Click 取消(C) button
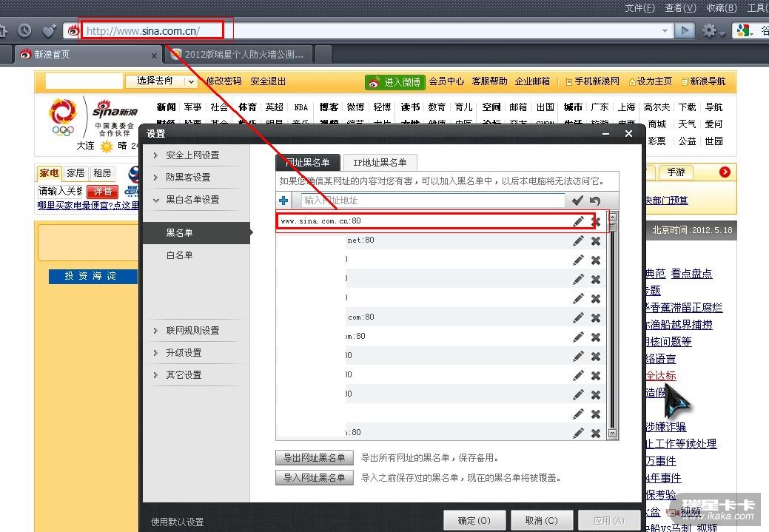The width and height of the screenshot is (769, 532). (x=542, y=520)
